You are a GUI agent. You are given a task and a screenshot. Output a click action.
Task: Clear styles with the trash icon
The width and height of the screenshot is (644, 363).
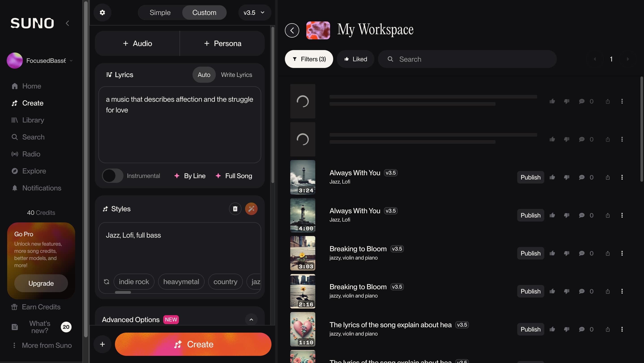[235, 209]
